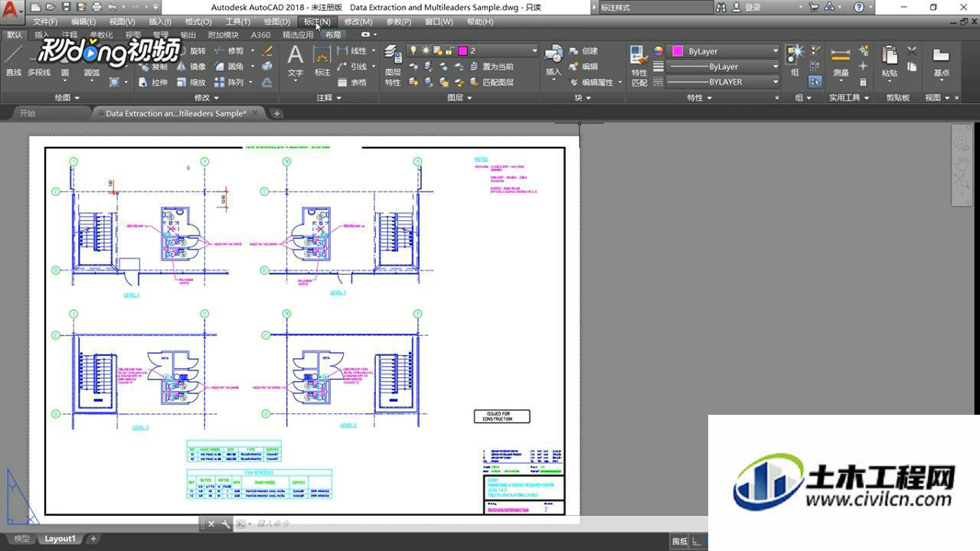980x551 pixels.
Task: Expand the 修改 panel dropdown
Action: point(207,98)
